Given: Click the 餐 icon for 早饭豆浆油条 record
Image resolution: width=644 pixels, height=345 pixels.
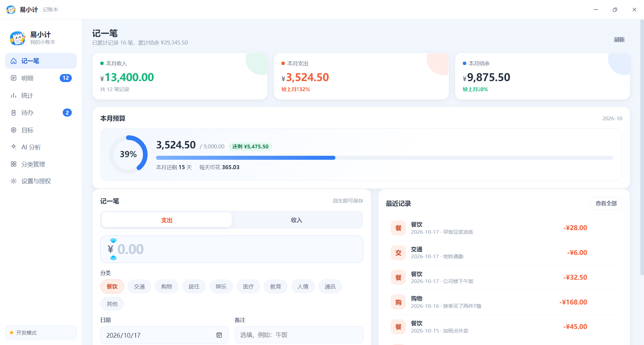Looking at the screenshot, I should [398, 228].
